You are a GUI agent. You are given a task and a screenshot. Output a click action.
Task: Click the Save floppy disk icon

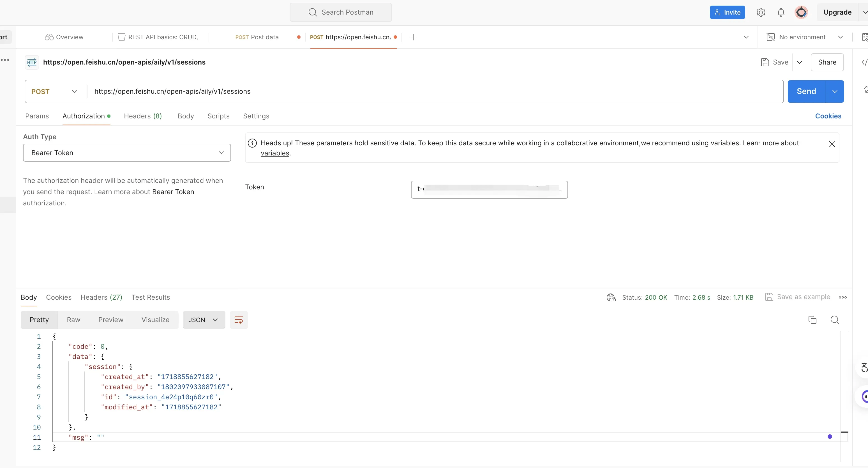tap(765, 62)
